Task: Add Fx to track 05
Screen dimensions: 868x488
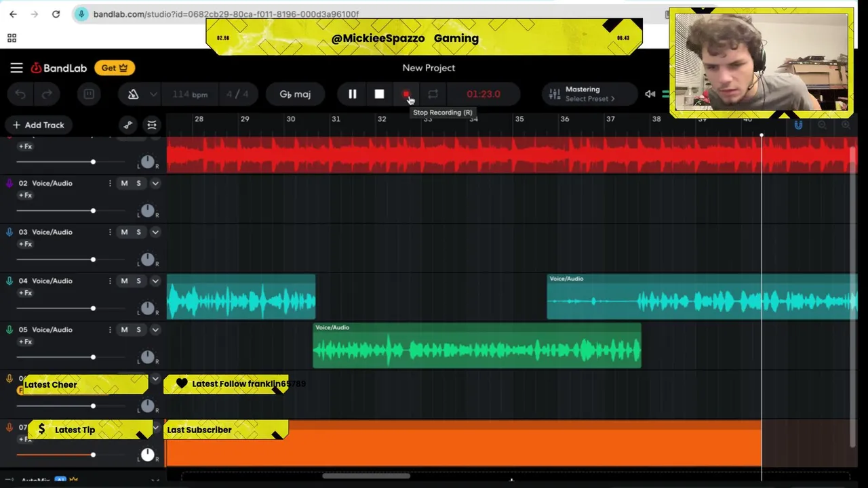Action: click(25, 342)
